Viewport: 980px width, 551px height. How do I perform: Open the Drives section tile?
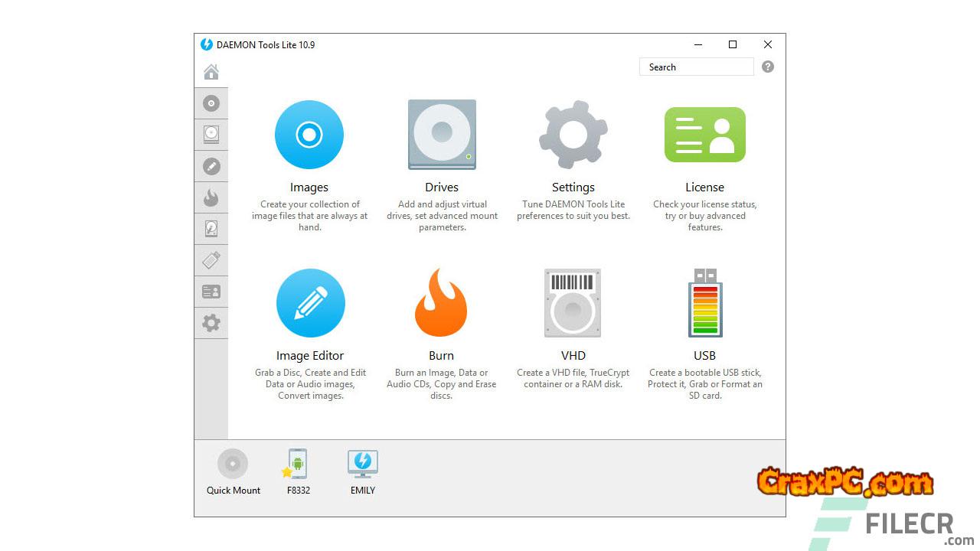click(x=442, y=135)
